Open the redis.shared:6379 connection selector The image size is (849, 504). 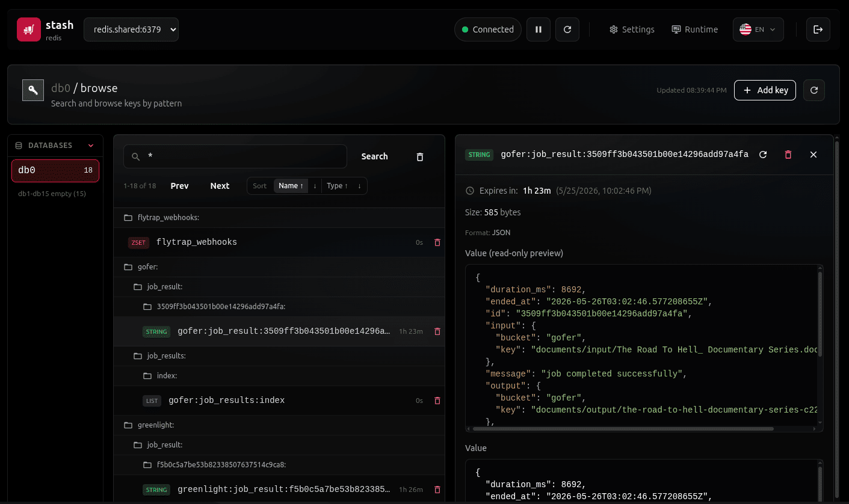click(131, 29)
